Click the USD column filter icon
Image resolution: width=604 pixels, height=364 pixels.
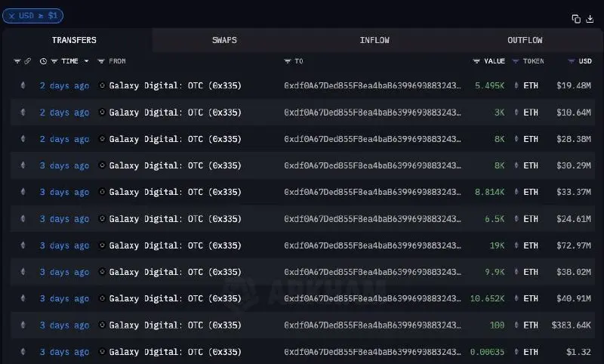coord(572,61)
